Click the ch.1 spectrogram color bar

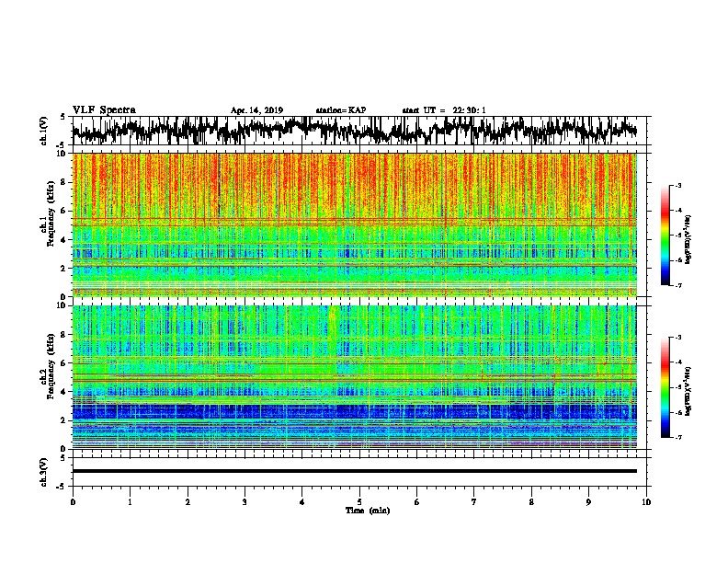(665, 236)
